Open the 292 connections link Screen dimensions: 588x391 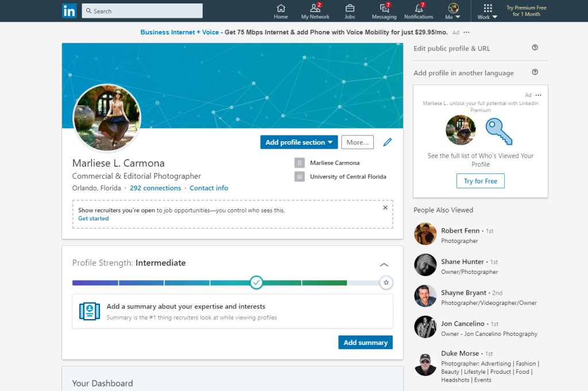click(155, 188)
